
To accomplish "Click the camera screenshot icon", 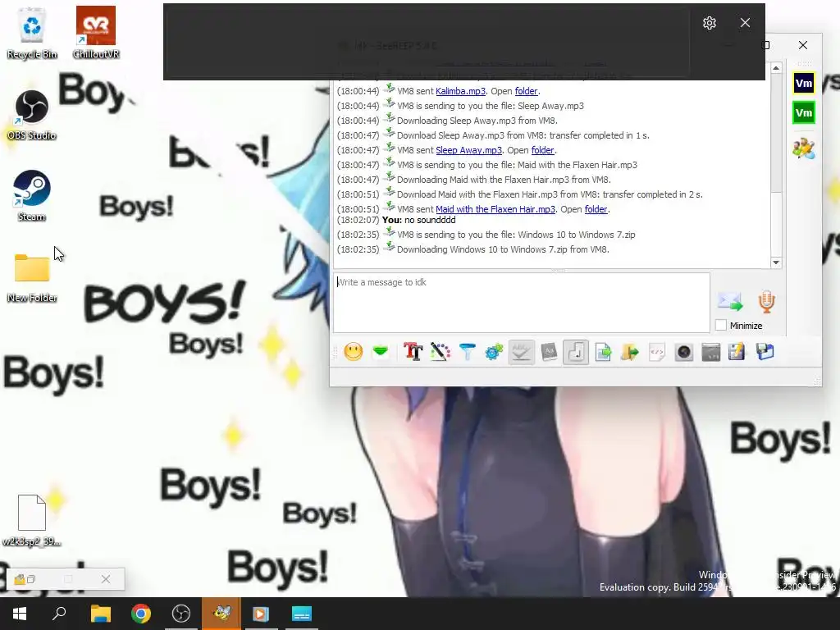I will click(684, 352).
